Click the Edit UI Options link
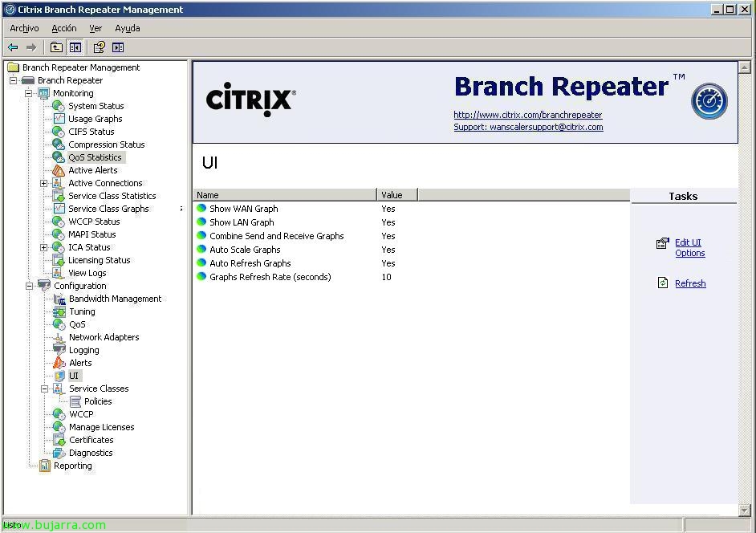 [x=690, y=247]
